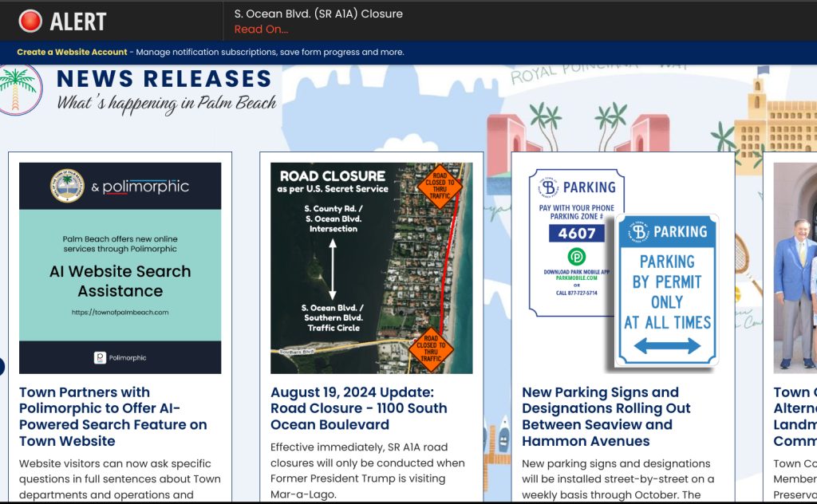Viewport: 817px width, 504px height.
Task: Open the partially visible fourth card photo
Action: click(795, 268)
